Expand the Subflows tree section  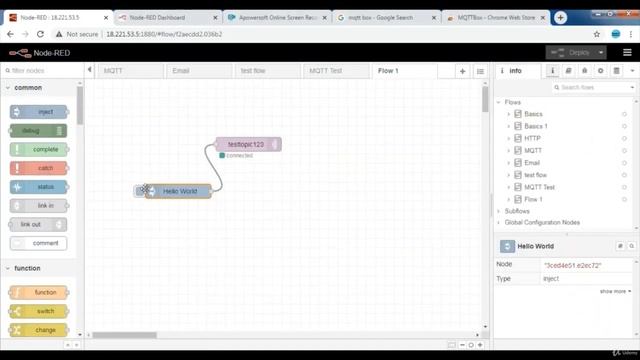498,211
